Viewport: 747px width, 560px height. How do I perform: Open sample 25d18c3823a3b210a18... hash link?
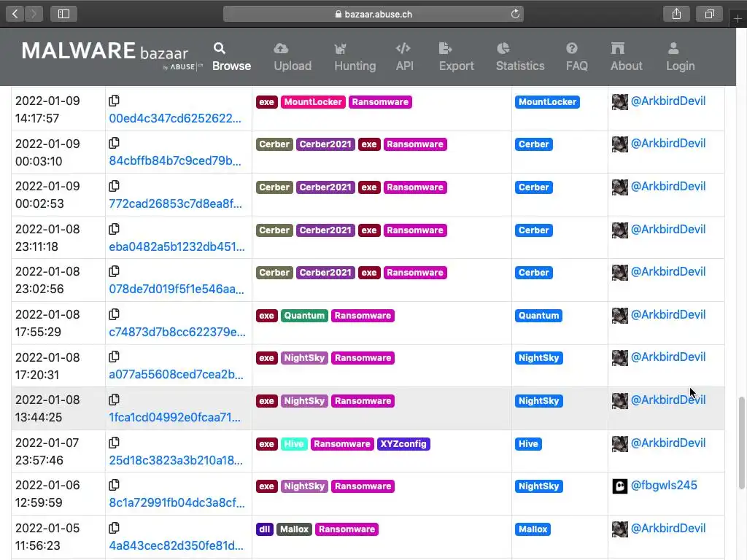(176, 460)
